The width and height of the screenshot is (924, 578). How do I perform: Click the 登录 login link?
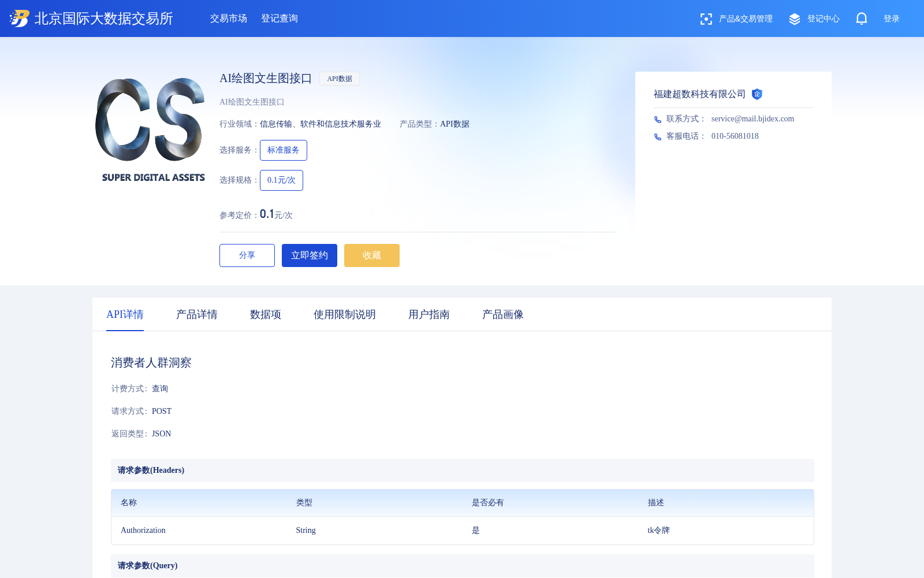pyautogui.click(x=892, y=18)
